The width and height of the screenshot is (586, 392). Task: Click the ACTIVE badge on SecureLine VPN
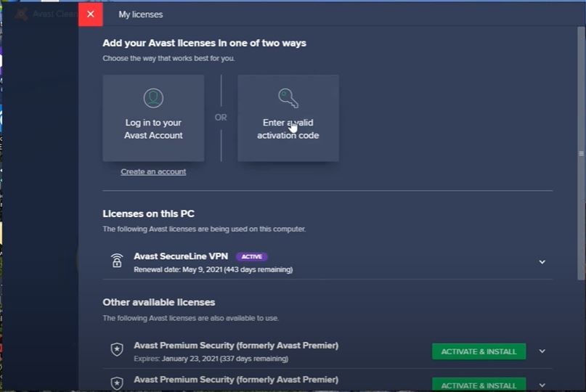tap(251, 257)
